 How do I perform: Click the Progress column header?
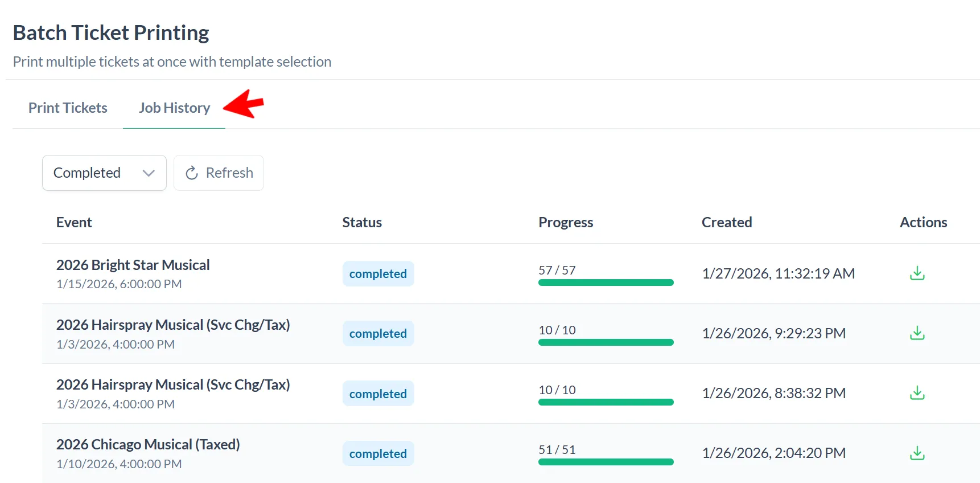click(566, 222)
